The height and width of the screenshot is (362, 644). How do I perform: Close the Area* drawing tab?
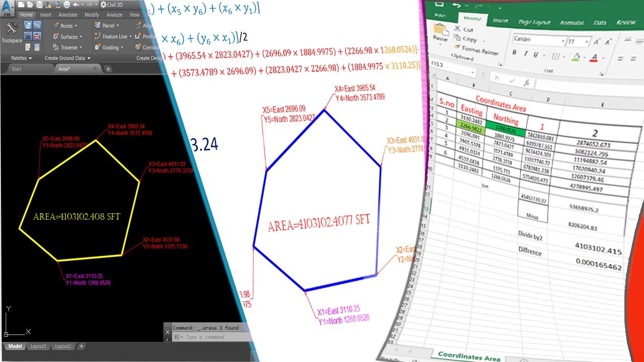[x=95, y=69]
